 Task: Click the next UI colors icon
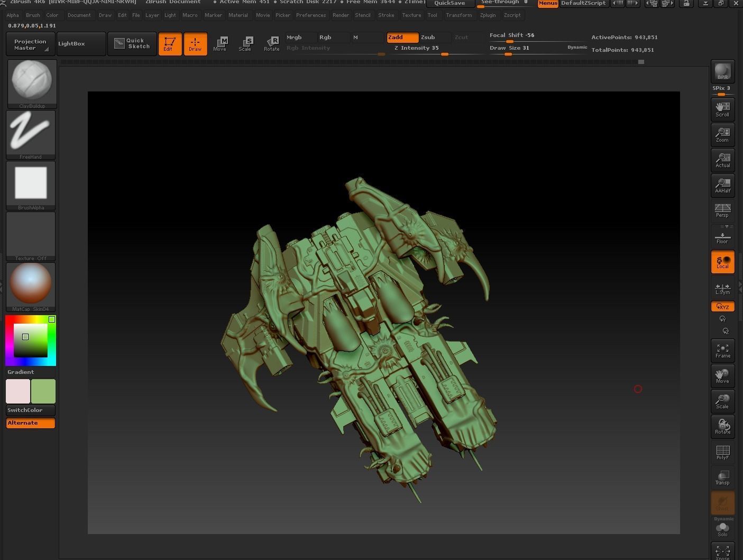click(x=668, y=3)
